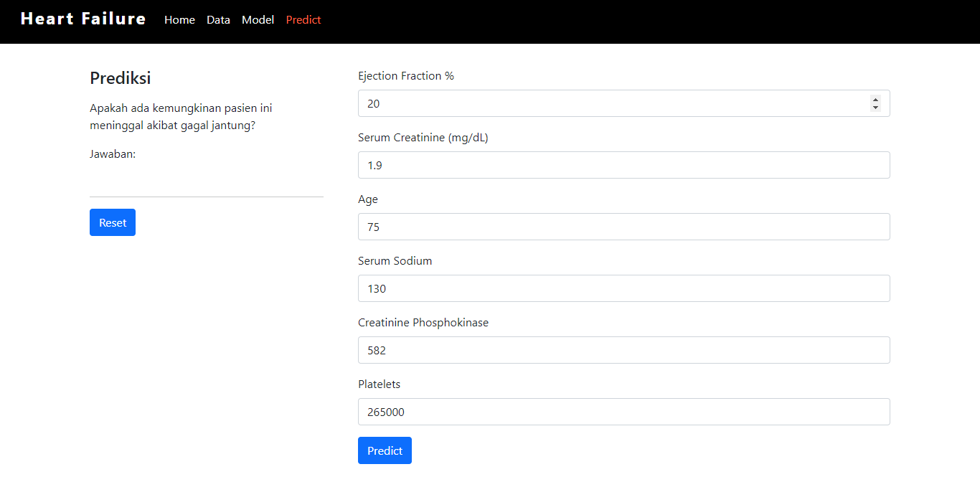This screenshot has width=980, height=482.
Task: Click the Prediksi heading
Action: [x=120, y=77]
